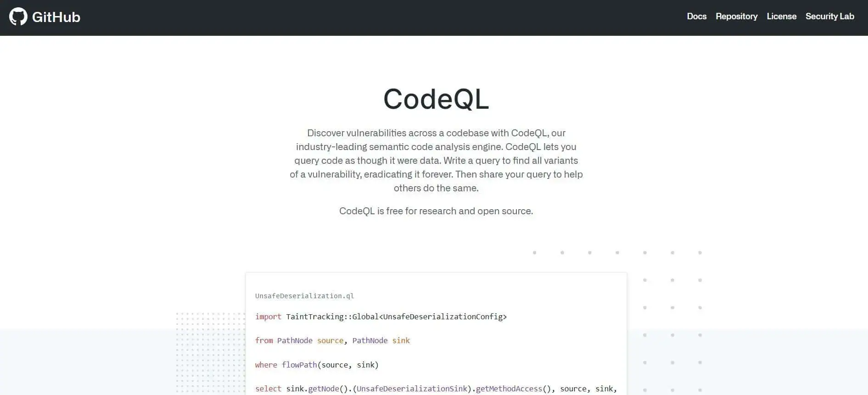The height and width of the screenshot is (395, 868).
Task: Click the flowPath function call in the code
Action: [299, 365]
